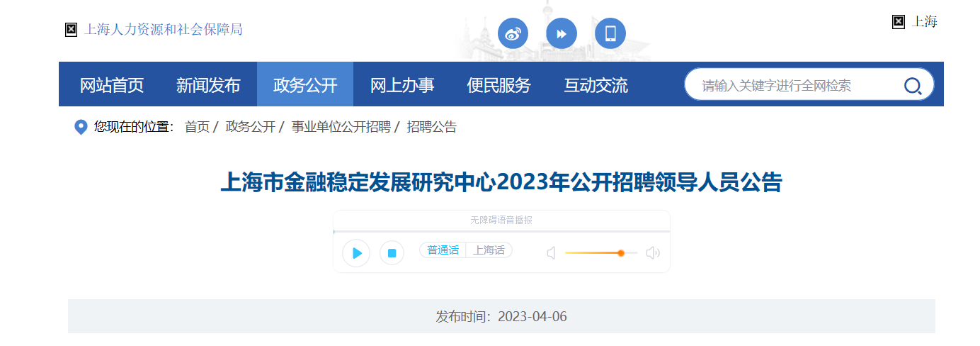Image resolution: width=980 pixels, height=346 pixels.
Task: Click the broken logo image beside 上海人力资源和社会保障局
Action: point(71,30)
